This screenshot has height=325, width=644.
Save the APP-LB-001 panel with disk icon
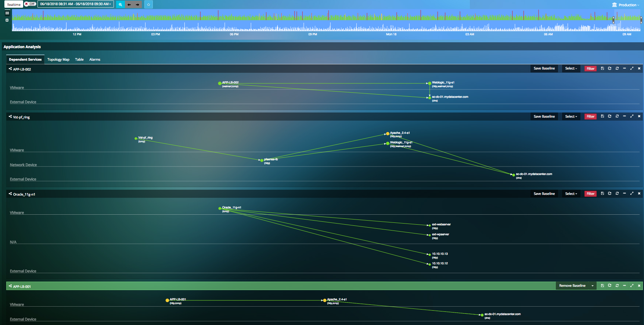pyautogui.click(x=602, y=286)
